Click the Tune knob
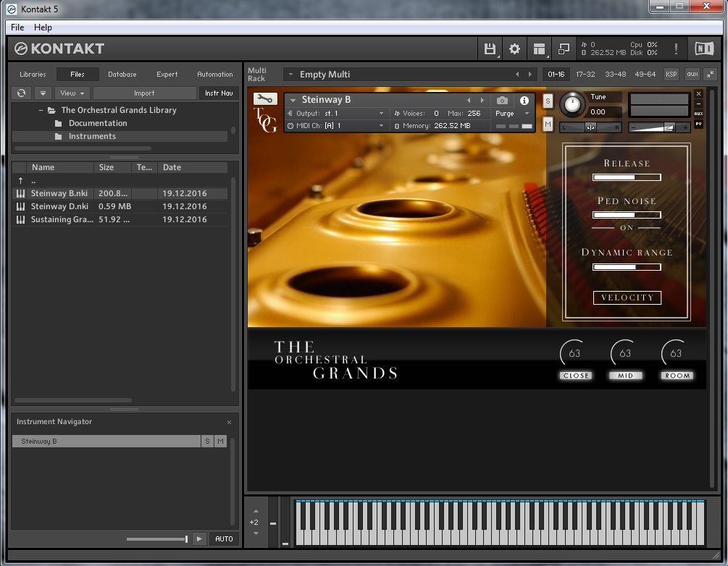 tap(572, 104)
